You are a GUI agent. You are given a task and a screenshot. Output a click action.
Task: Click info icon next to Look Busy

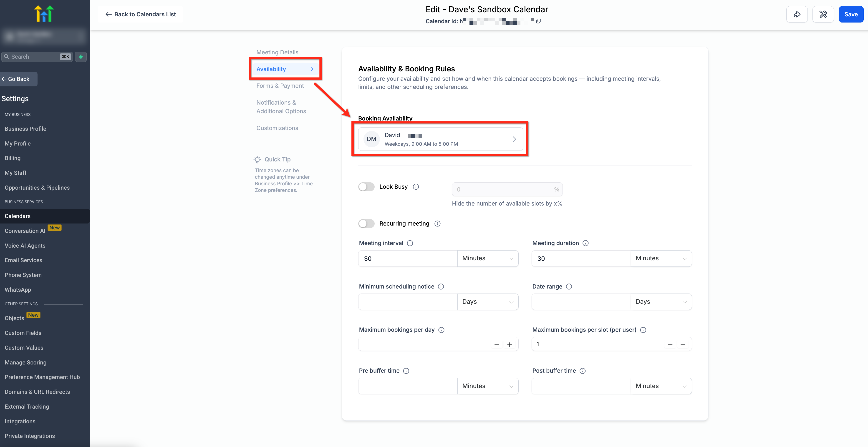point(416,187)
